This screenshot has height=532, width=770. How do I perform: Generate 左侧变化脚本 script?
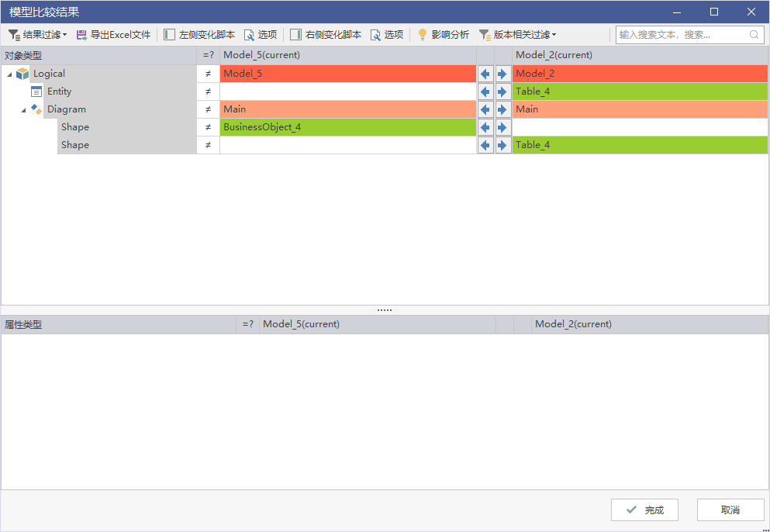pos(199,35)
